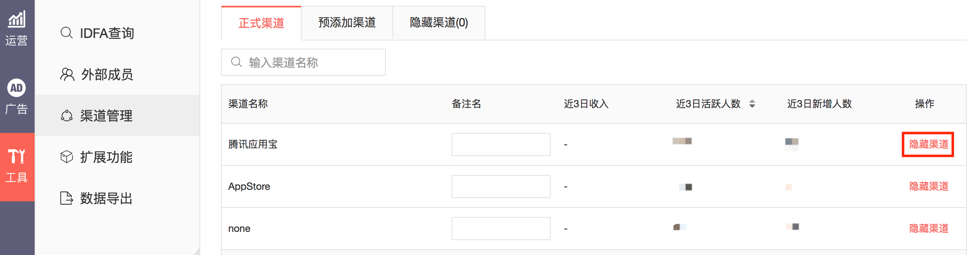Hide the none channel
The height and width of the screenshot is (255, 980).
(x=928, y=228)
